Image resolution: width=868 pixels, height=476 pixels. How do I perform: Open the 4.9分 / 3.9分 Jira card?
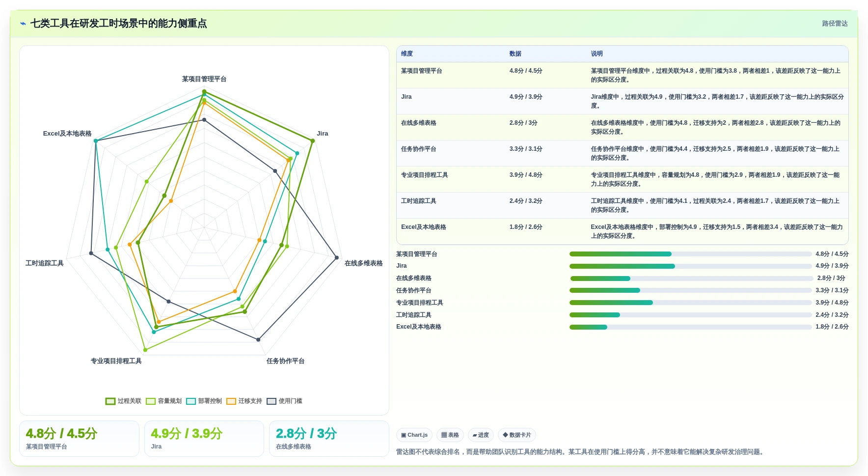tap(204, 439)
